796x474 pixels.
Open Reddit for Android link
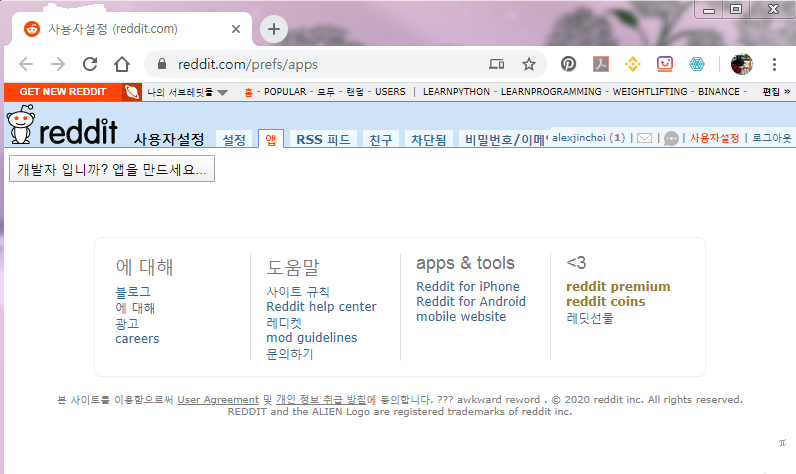click(x=471, y=301)
